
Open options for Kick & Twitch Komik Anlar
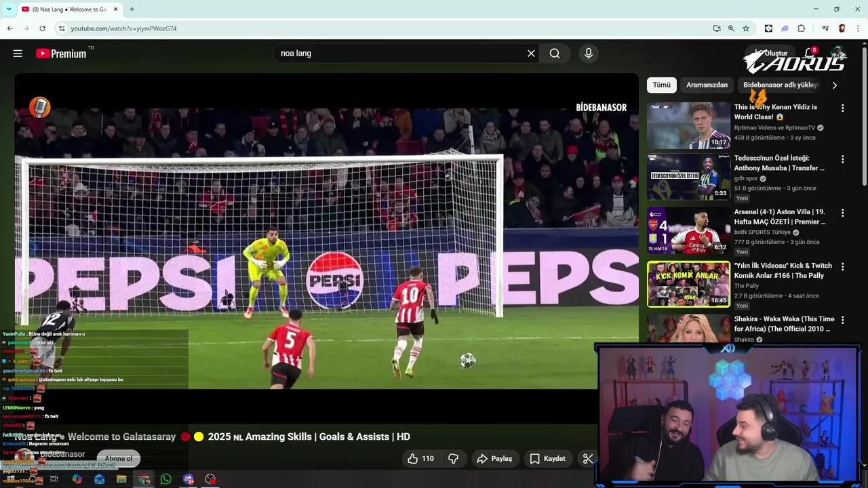(x=842, y=266)
